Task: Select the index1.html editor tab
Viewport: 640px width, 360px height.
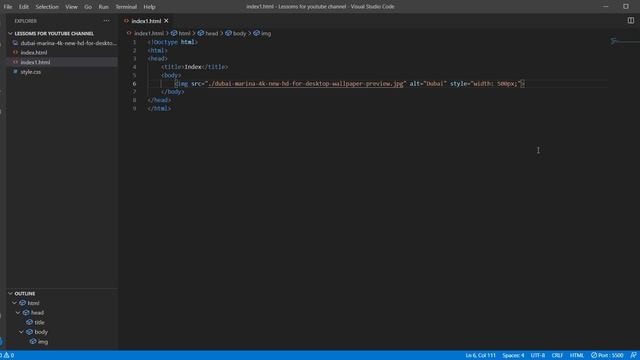Action: click(146, 21)
